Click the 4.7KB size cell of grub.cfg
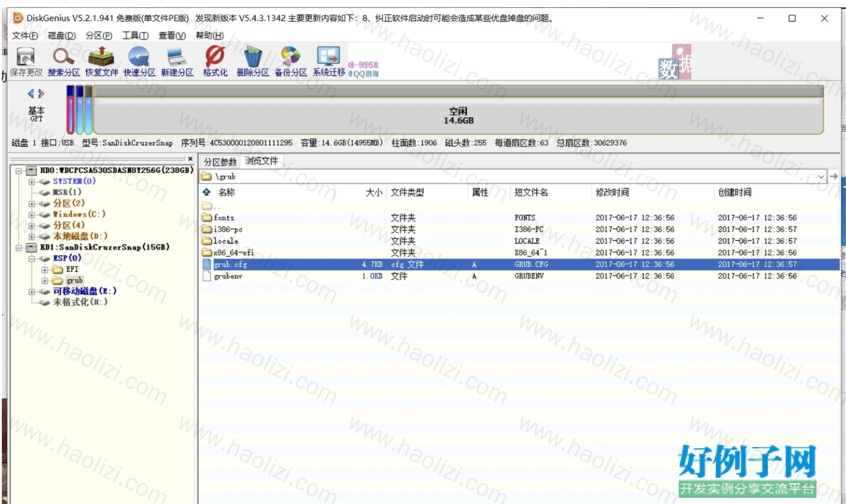The height and width of the screenshot is (504, 846). tap(373, 265)
